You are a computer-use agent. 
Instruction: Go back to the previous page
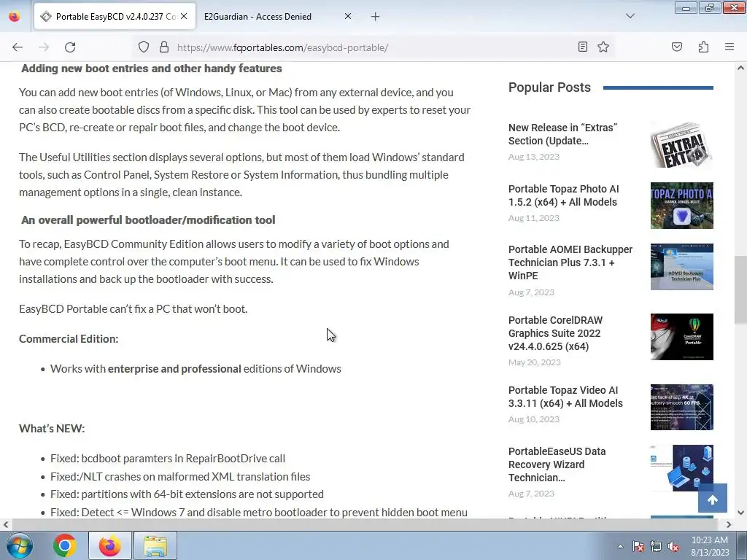(x=18, y=47)
